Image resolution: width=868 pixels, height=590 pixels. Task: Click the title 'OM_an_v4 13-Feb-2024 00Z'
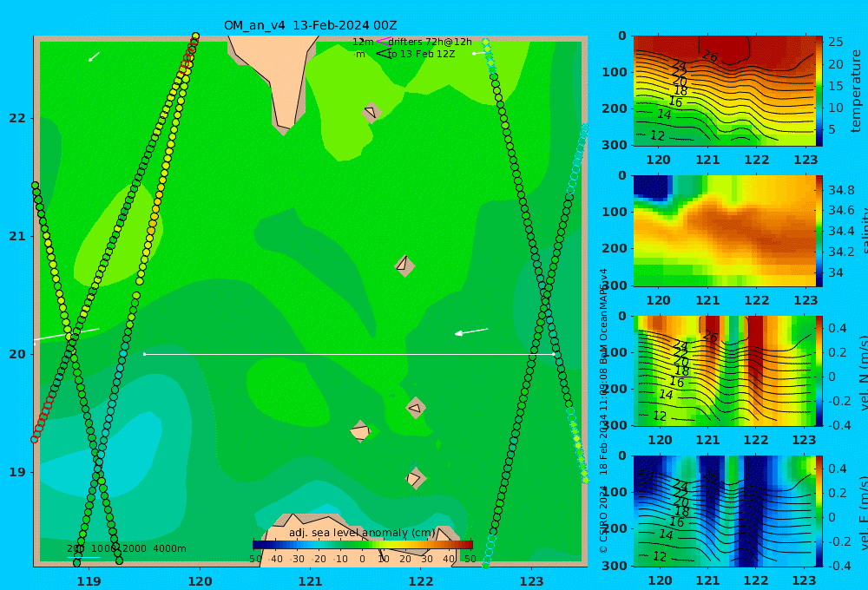pyautogui.click(x=310, y=25)
